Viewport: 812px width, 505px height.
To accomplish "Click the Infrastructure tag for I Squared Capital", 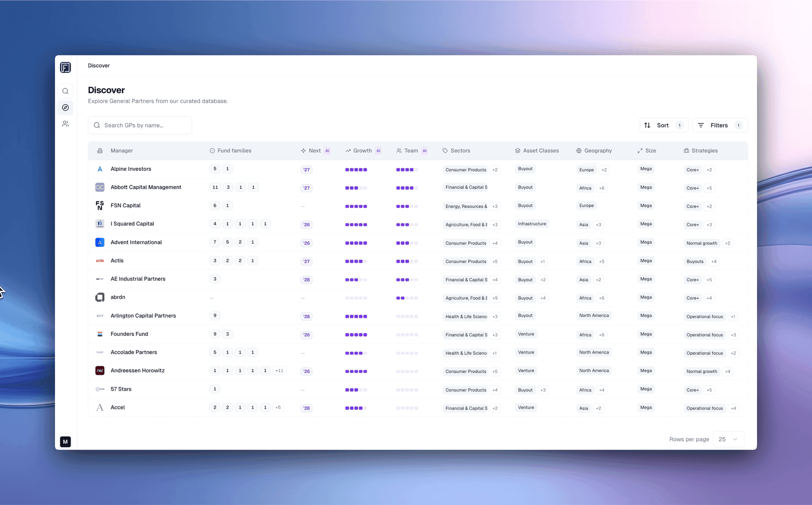I will click(532, 224).
